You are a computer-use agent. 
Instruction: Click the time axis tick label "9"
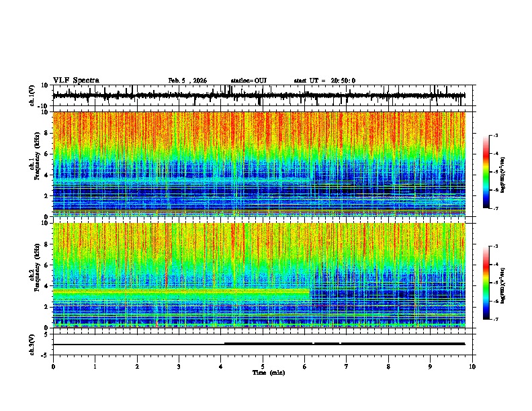point(430,367)
